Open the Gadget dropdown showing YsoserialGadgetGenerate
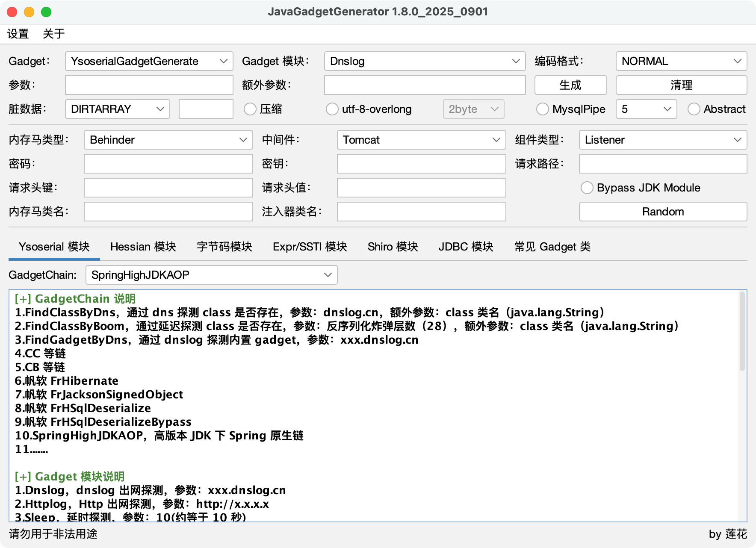 pos(149,61)
